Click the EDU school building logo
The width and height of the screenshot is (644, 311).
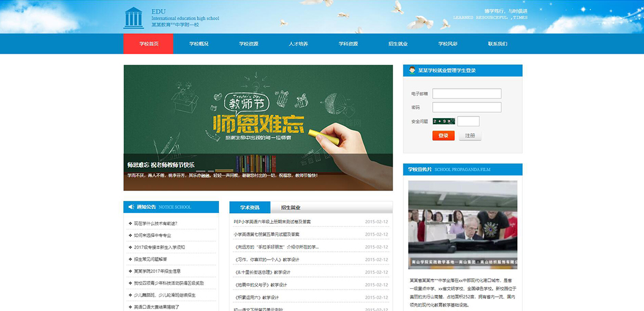coord(133,18)
